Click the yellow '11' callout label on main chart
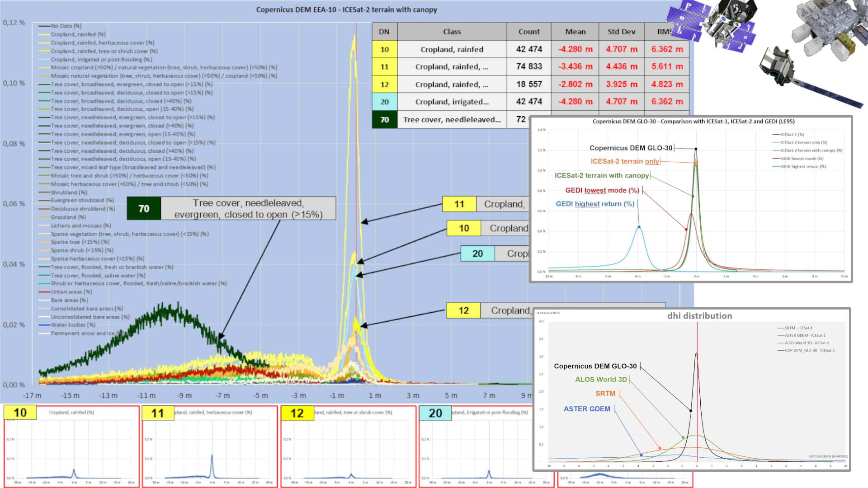The height and width of the screenshot is (488, 868). (x=459, y=204)
